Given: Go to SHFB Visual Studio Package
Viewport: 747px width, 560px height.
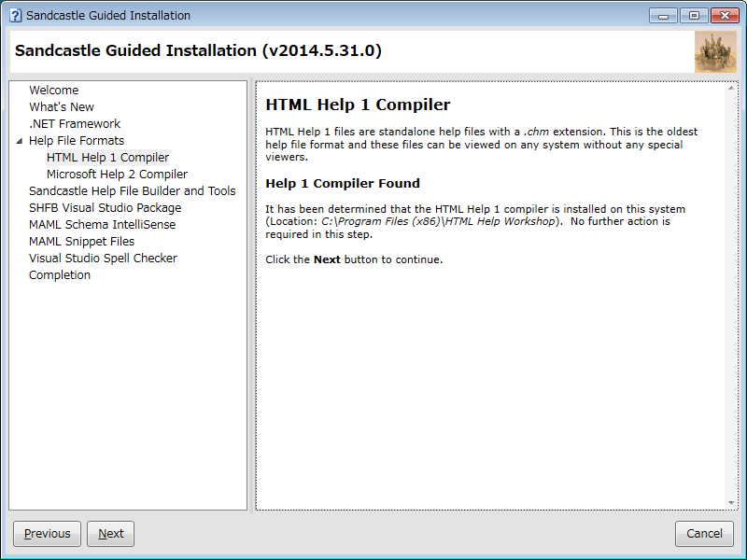Looking at the screenshot, I should (x=105, y=207).
